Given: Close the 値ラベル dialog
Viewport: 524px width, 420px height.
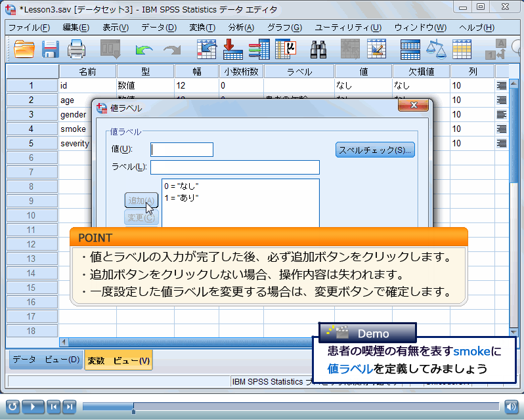Looking at the screenshot, I should (414, 105).
